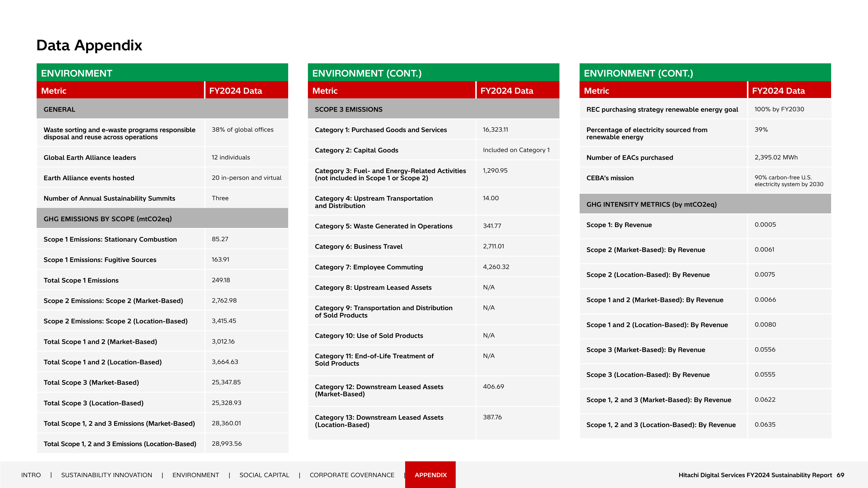
Task: Select the red APPENDIX tab
Action: (x=430, y=475)
